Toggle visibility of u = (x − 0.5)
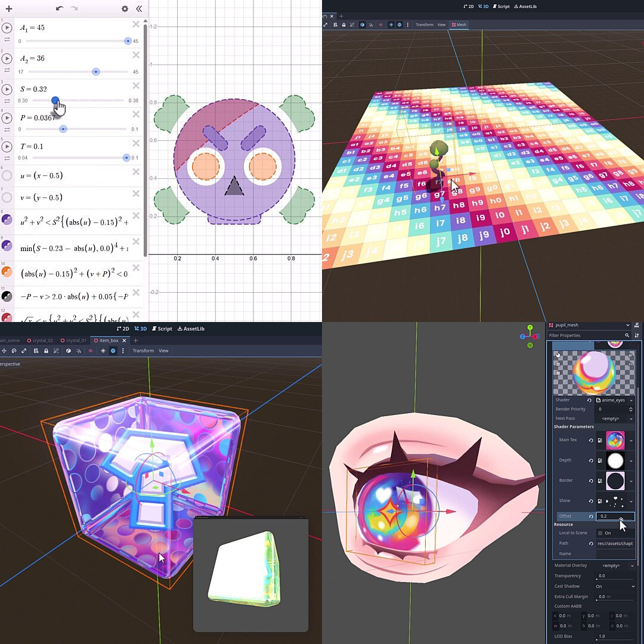Image resolution: width=644 pixels, height=644 pixels. coord(7,176)
